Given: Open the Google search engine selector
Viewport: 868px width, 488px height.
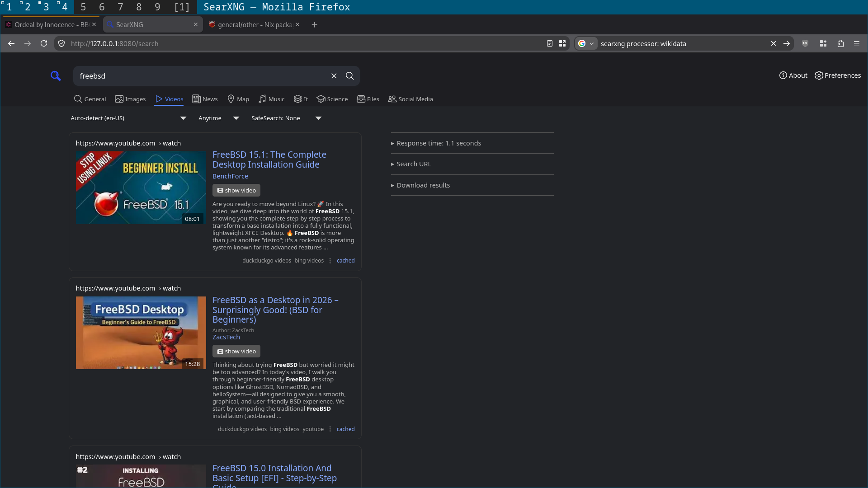Looking at the screenshot, I should 586,43.
